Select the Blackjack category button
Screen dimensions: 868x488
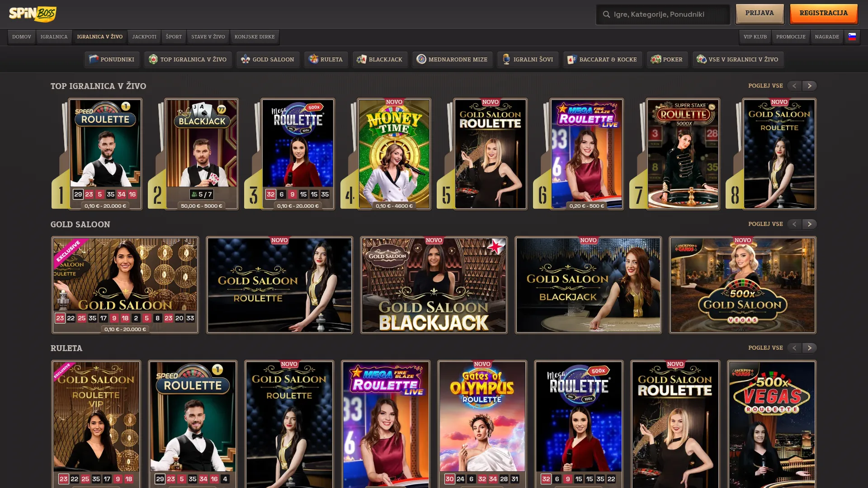pyautogui.click(x=380, y=59)
